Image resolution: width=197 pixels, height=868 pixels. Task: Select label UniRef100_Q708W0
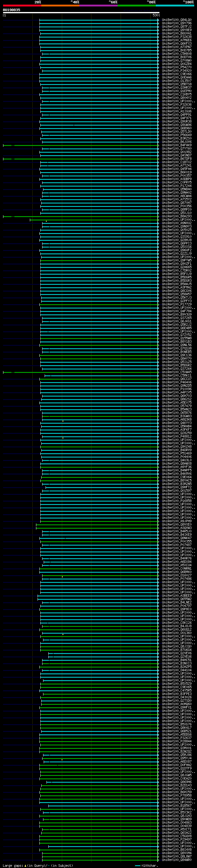pos(177,61)
